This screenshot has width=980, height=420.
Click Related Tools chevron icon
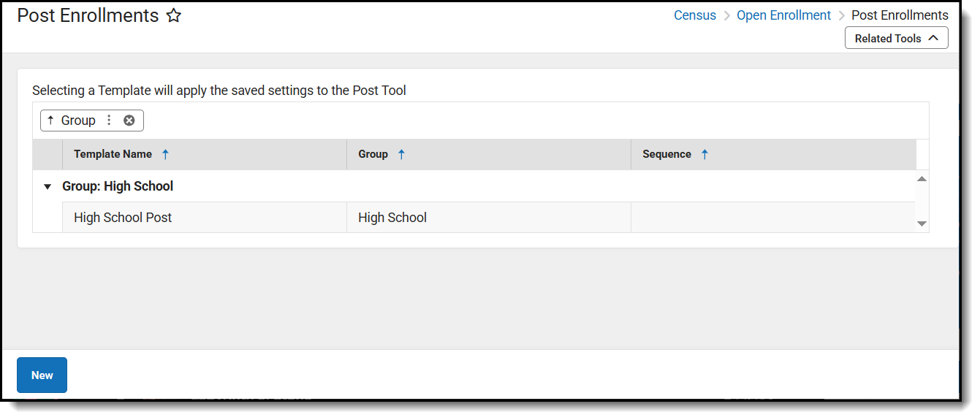click(933, 38)
